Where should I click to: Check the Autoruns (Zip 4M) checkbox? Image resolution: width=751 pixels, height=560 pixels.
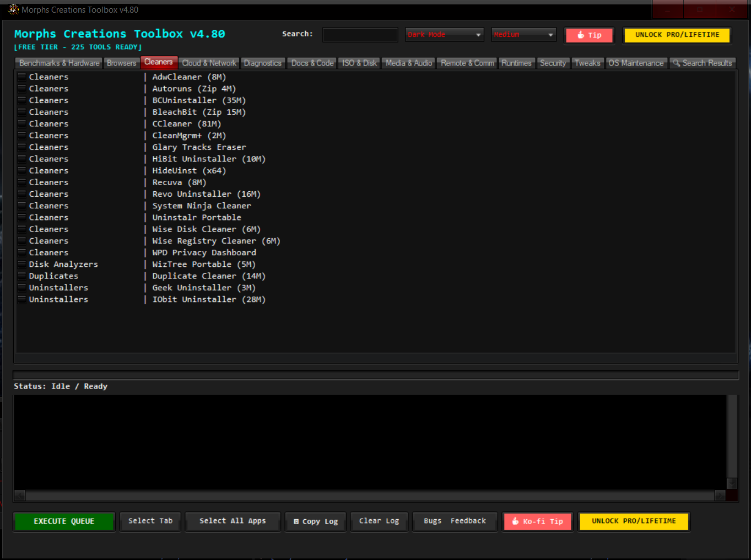click(x=22, y=88)
